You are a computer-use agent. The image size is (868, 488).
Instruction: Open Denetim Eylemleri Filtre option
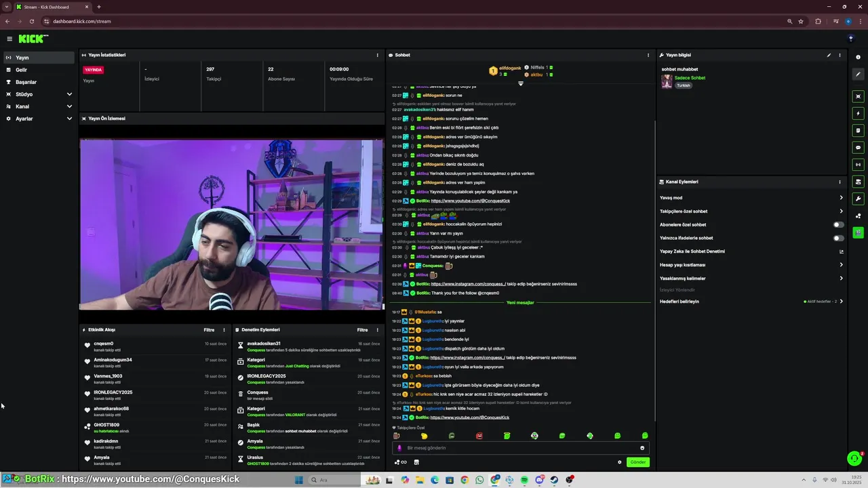[363, 330]
